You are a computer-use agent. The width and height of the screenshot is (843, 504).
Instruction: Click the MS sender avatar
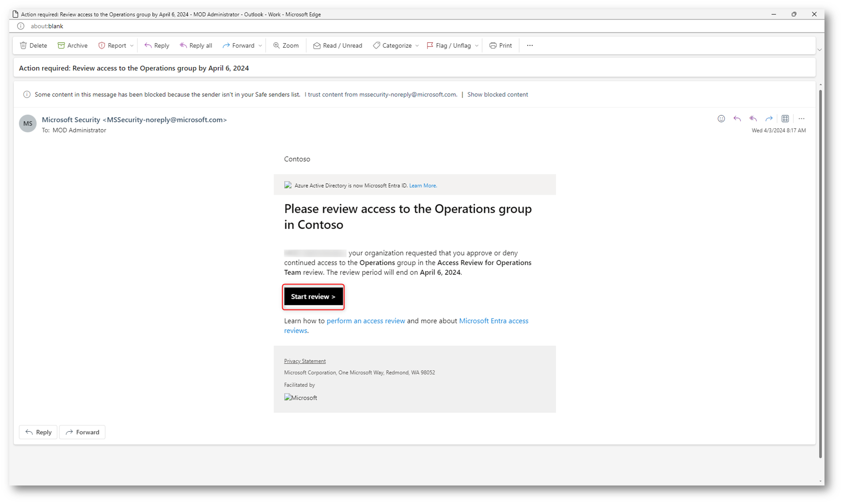pos(28,123)
